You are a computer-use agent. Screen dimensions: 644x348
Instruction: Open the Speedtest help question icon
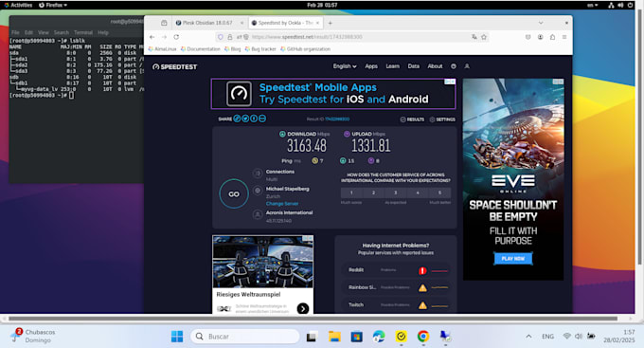[x=454, y=66]
